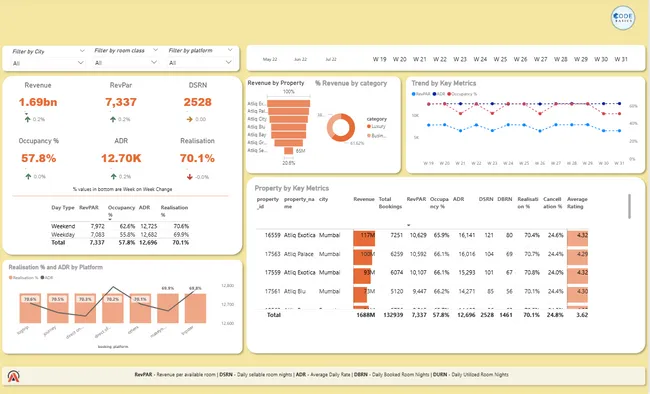Click the Cancellation % column header
Viewport: 650px width, 394px height.
click(552, 203)
